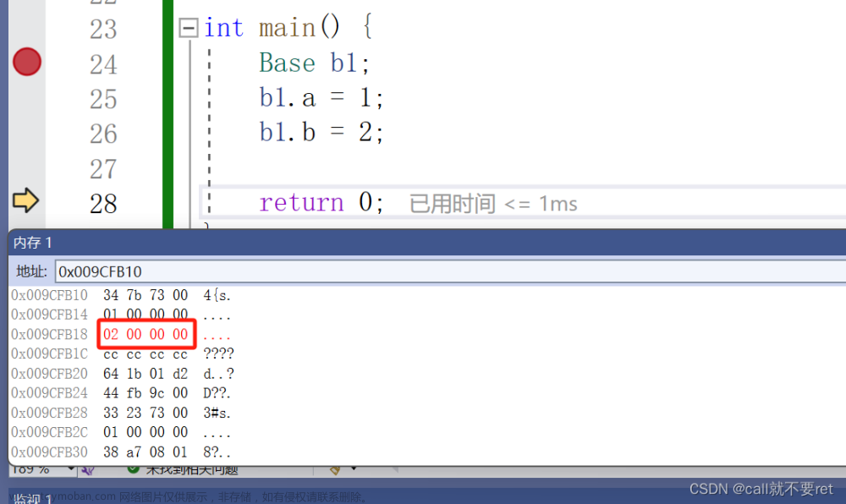Click the ASCII text '3#s.' in memory

pos(217,413)
